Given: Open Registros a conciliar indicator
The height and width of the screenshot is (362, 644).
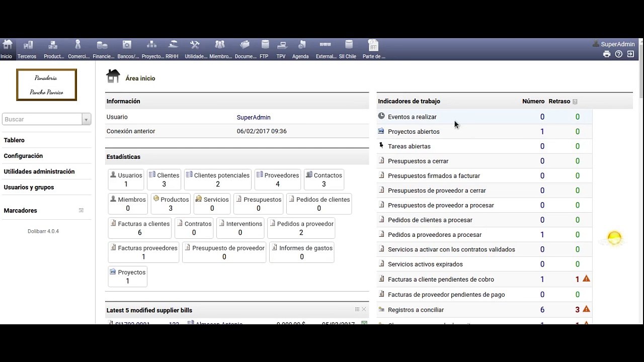Looking at the screenshot, I should click(416, 310).
